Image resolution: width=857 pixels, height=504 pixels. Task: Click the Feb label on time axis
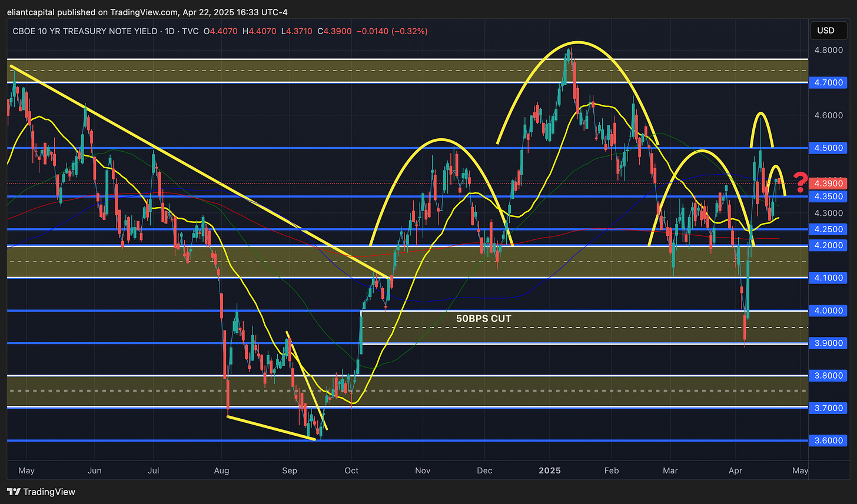(x=612, y=470)
